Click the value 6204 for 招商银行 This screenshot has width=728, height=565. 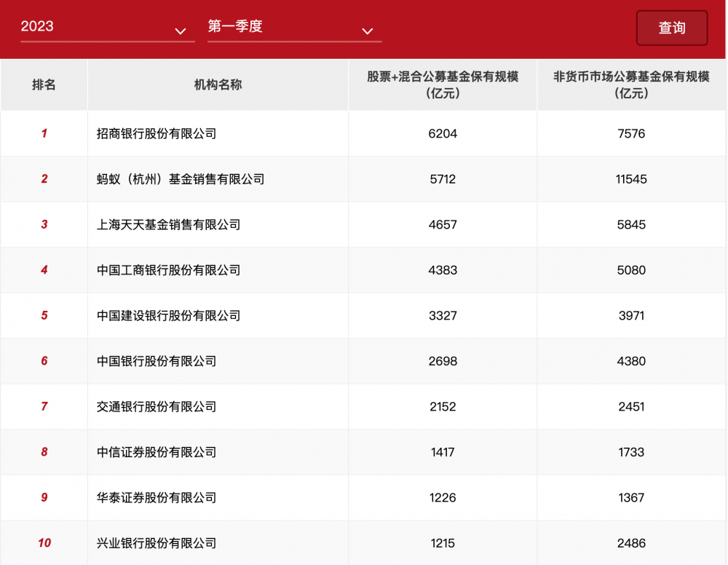tap(442, 134)
